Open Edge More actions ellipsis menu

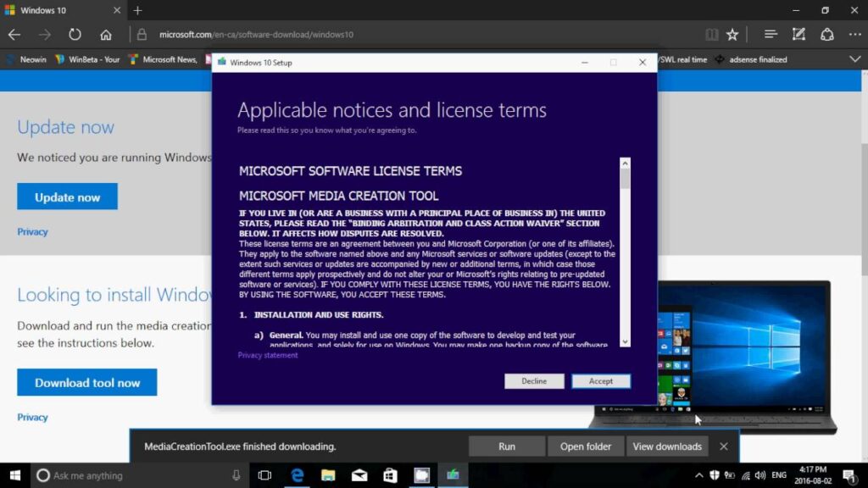[855, 34]
